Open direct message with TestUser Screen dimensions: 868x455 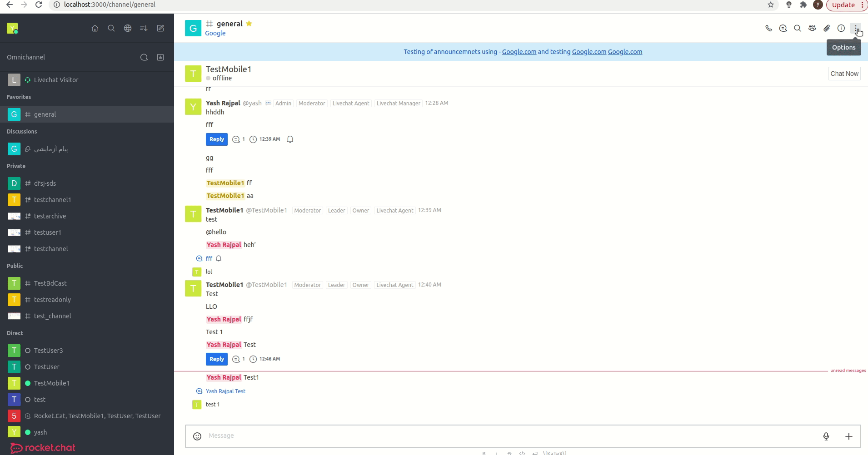tap(87, 367)
